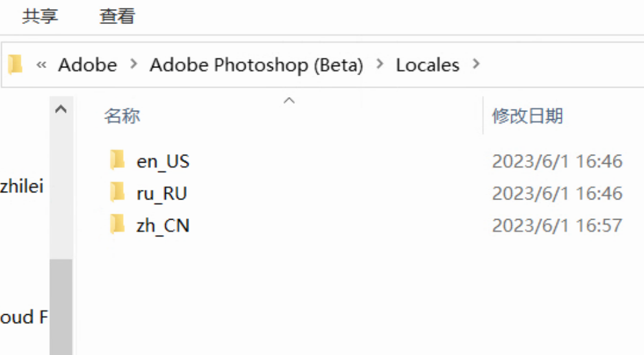Select the ru_RU folder icon
644x355 pixels.
117,192
